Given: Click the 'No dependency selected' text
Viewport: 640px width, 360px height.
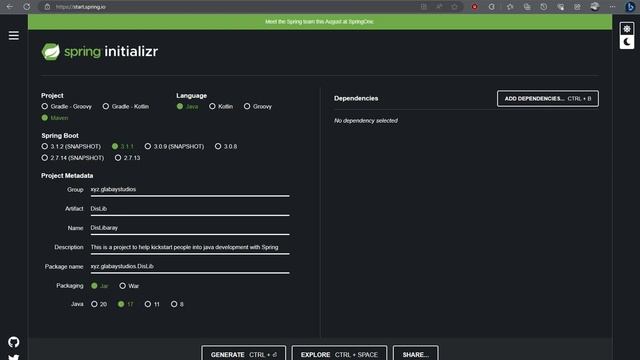Looking at the screenshot, I should [366, 121].
